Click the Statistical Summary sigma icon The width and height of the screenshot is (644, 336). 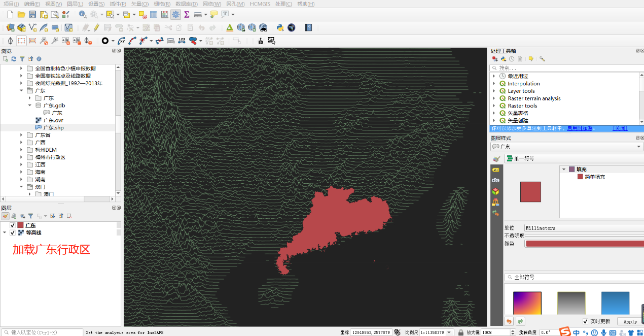(187, 15)
